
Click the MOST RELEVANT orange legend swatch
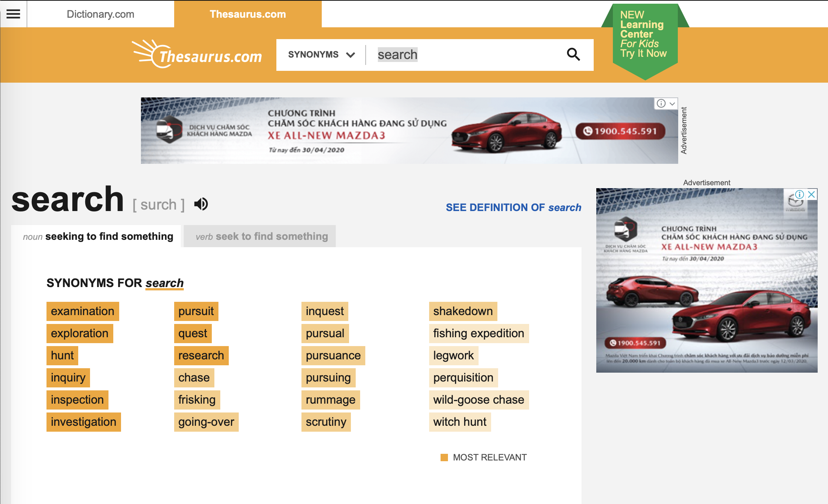(x=444, y=458)
